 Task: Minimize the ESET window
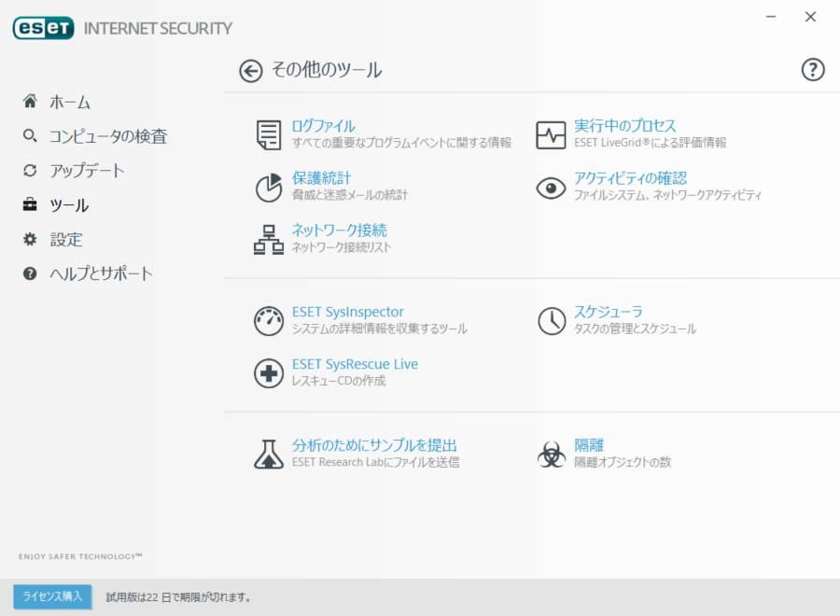click(771, 17)
